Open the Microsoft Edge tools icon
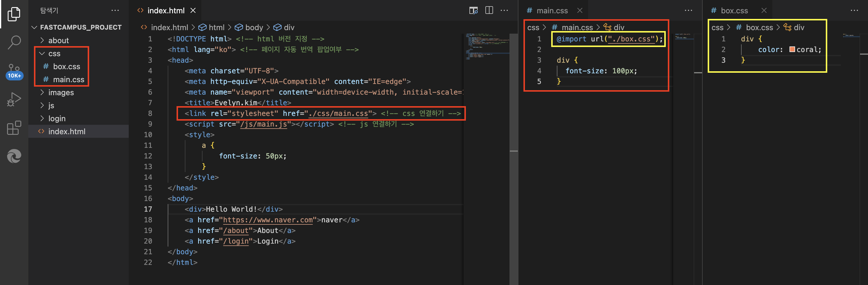The image size is (868, 285). click(x=14, y=156)
